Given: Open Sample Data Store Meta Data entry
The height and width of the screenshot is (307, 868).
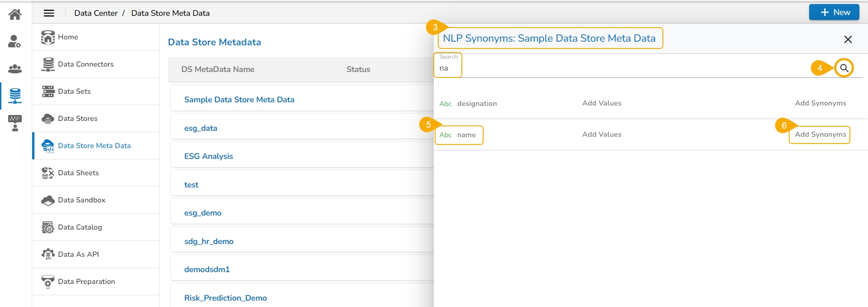Looking at the screenshot, I should (x=239, y=100).
